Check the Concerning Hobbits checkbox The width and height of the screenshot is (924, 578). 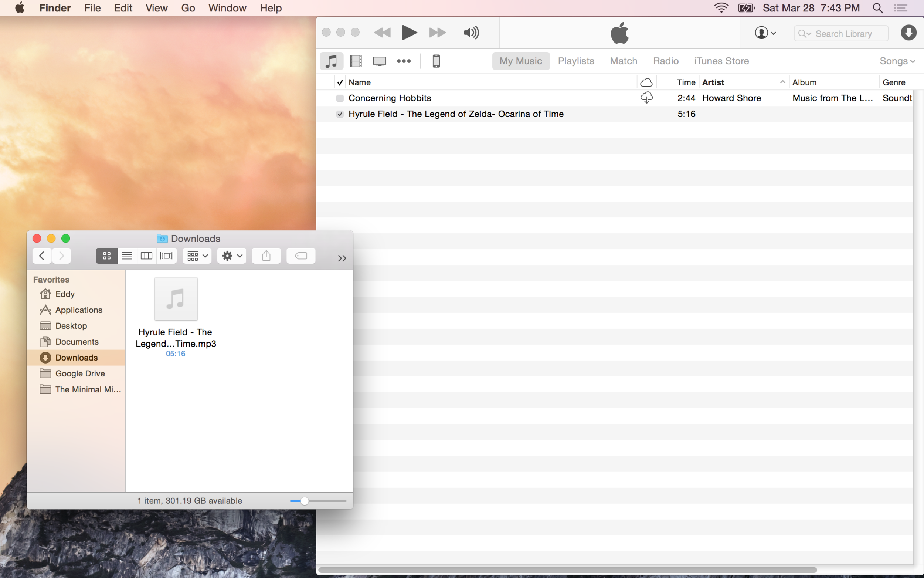click(x=340, y=98)
